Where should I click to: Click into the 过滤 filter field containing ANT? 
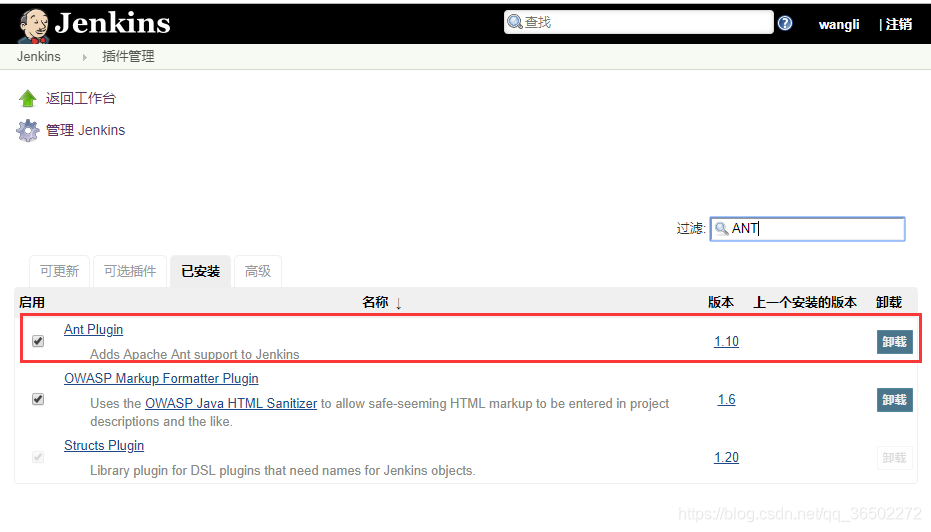[x=808, y=229]
